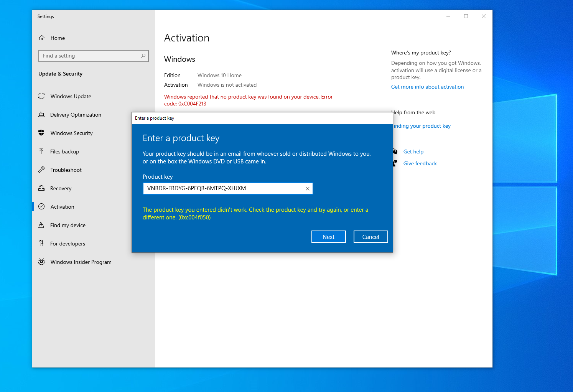Viewport: 573px width, 392px height.
Task: Click the error code 0xC004F213 text
Action: click(192, 104)
